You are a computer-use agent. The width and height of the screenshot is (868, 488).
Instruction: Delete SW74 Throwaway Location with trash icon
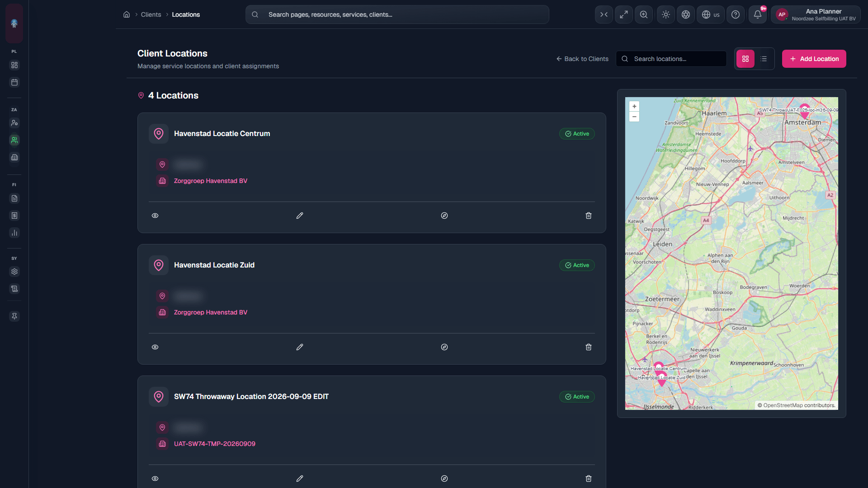point(589,479)
